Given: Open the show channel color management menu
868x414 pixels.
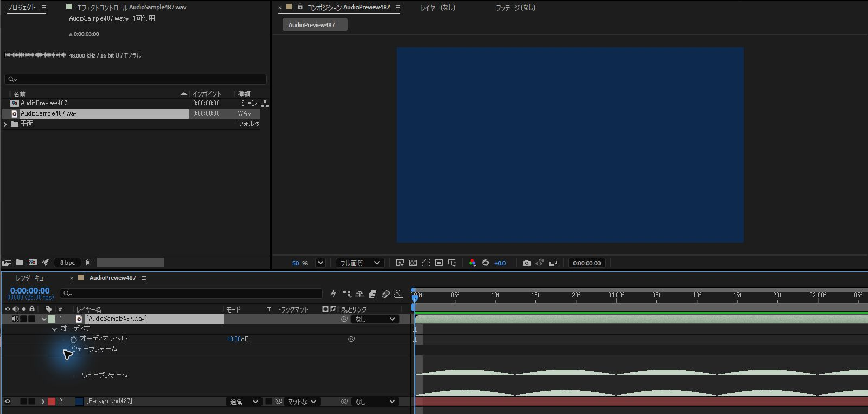Looking at the screenshot, I should click(473, 263).
